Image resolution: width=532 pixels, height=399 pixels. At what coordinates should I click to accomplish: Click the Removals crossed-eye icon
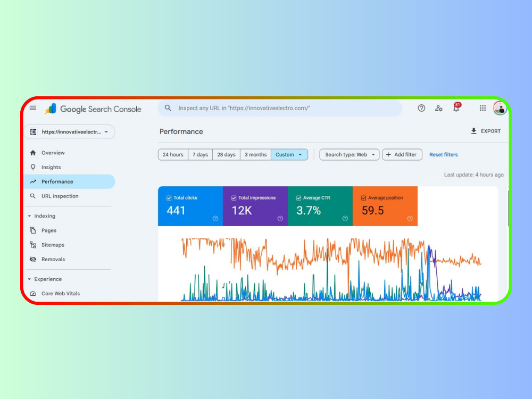point(33,259)
